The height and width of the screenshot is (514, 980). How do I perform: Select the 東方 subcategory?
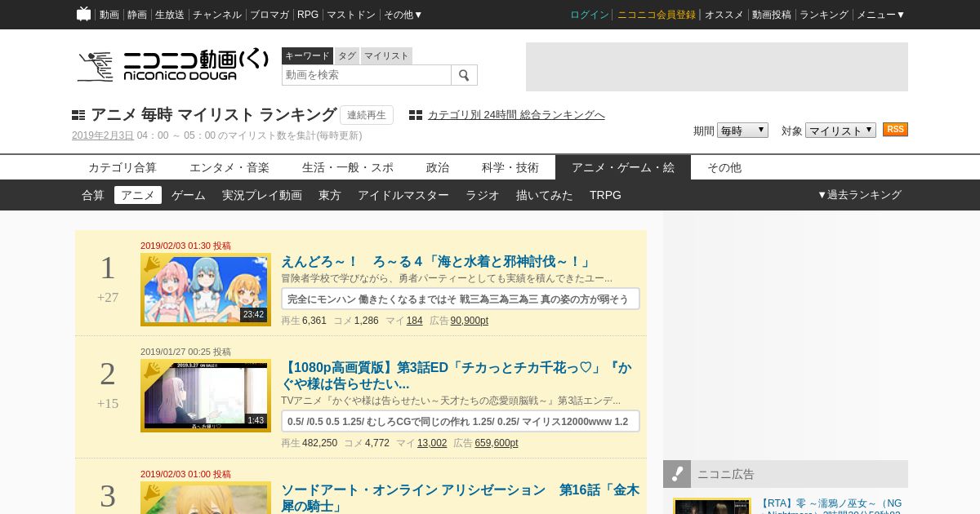click(330, 195)
